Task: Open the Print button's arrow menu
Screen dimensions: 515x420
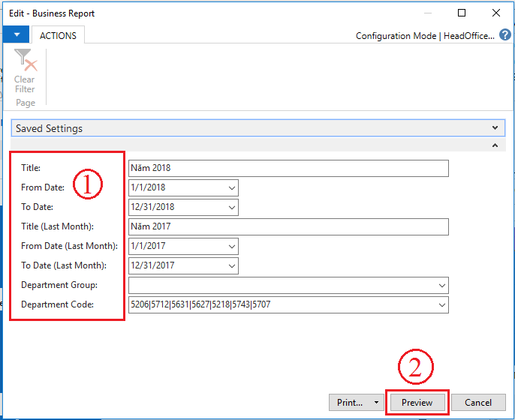Action: 376,403
